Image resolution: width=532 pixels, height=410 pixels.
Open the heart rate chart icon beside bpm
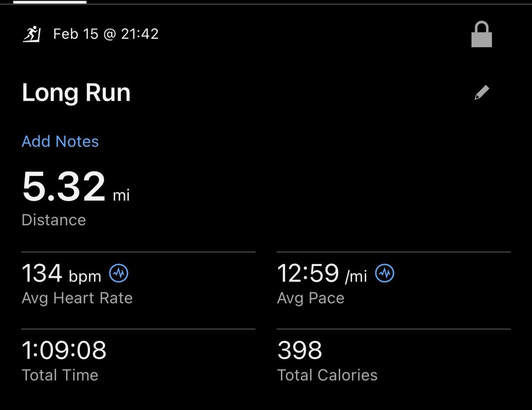point(119,273)
